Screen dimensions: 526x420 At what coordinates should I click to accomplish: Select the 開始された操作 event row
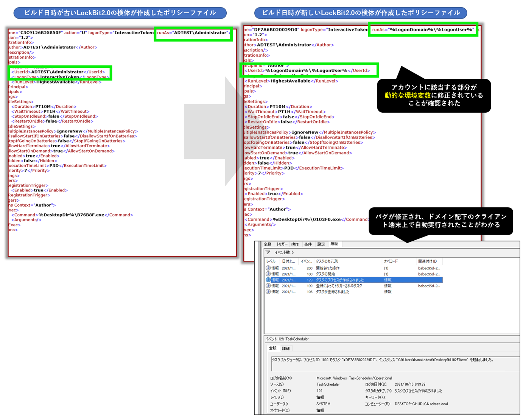click(328, 268)
